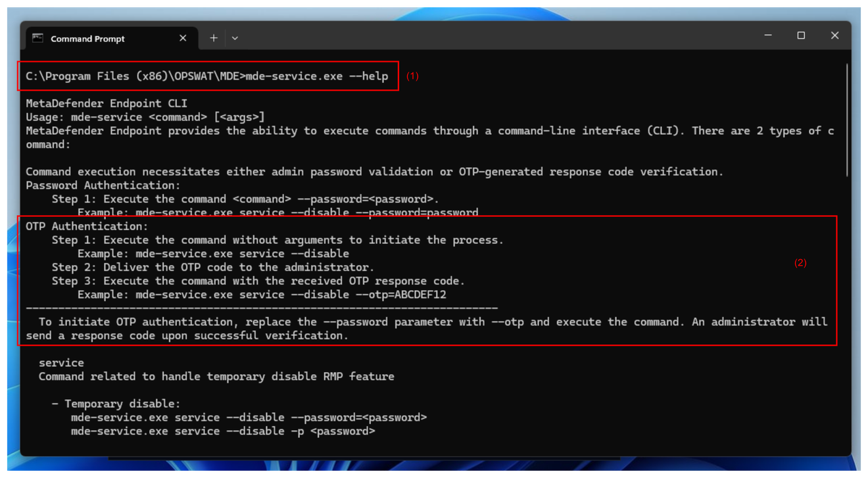Click the OTP Authentication heading
Image resolution: width=868 pixels, height=478 pixels.
[87, 226]
